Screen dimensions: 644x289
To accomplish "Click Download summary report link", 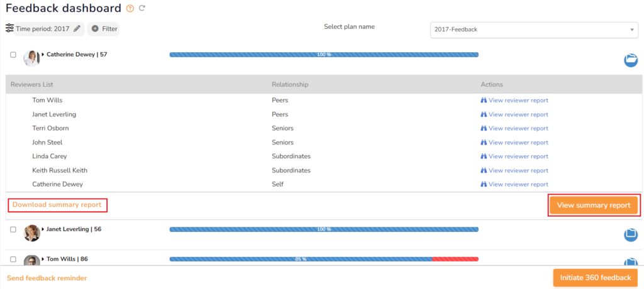I will (57, 205).
